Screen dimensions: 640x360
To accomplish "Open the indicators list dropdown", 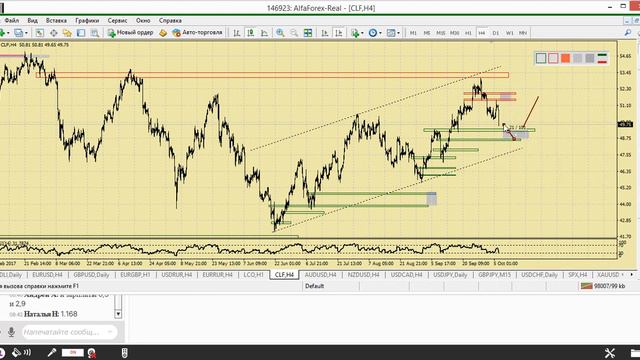I will [357, 33].
